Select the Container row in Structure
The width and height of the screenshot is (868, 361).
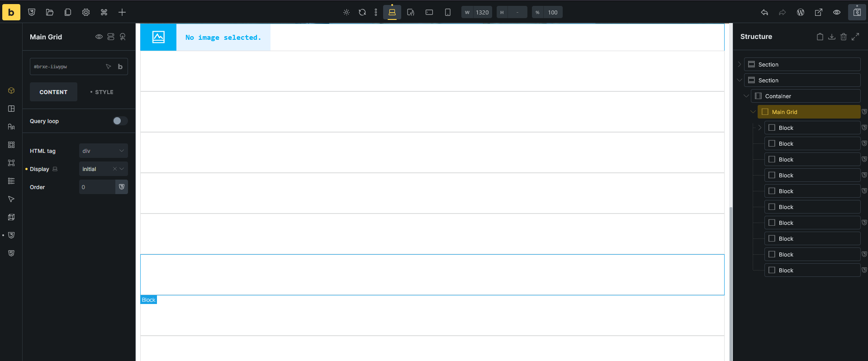(806, 96)
